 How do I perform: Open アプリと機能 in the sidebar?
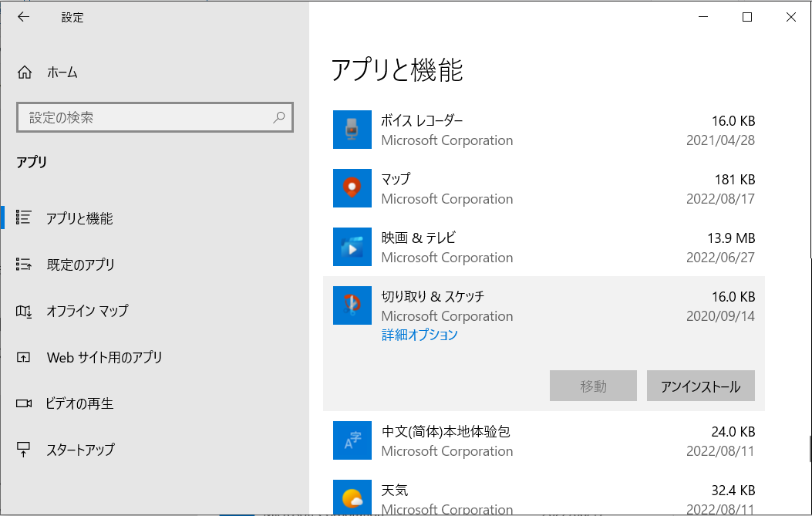coord(79,218)
